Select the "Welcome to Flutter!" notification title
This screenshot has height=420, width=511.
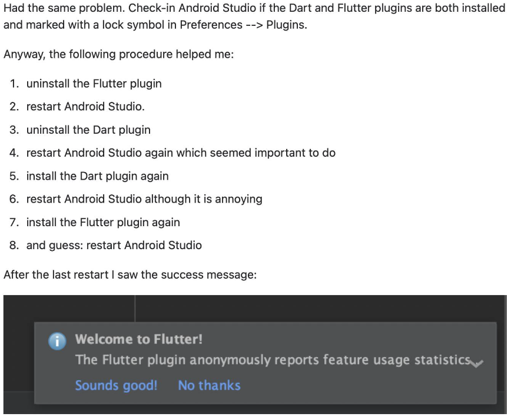coord(139,339)
